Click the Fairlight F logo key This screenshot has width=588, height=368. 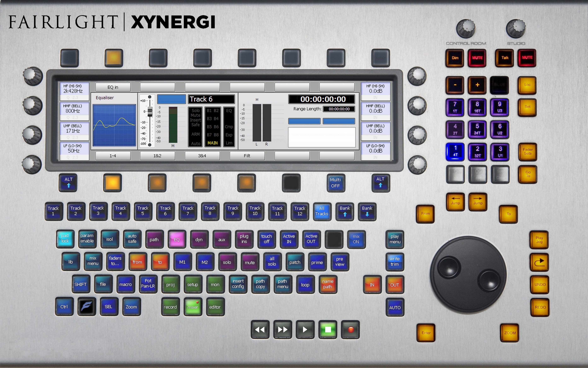coord(87,307)
